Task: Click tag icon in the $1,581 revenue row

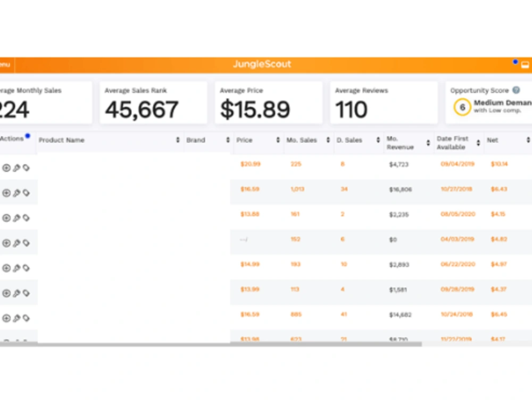Action: pyautogui.click(x=26, y=293)
